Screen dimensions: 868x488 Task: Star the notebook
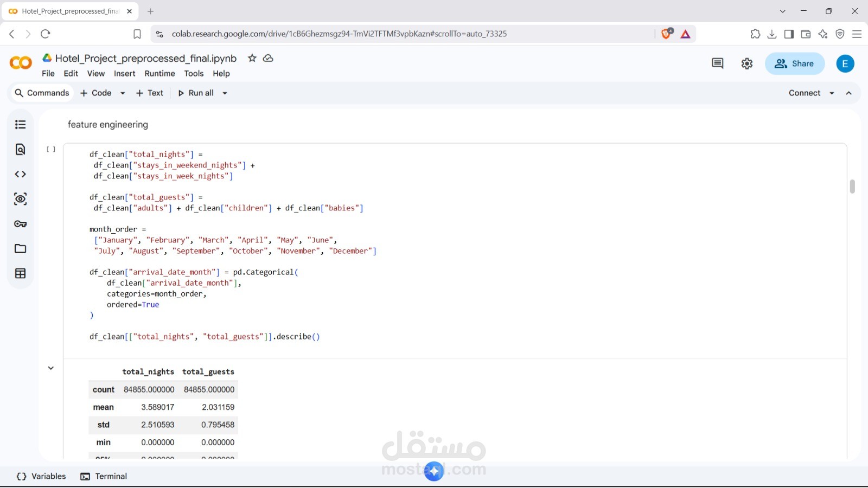(252, 58)
